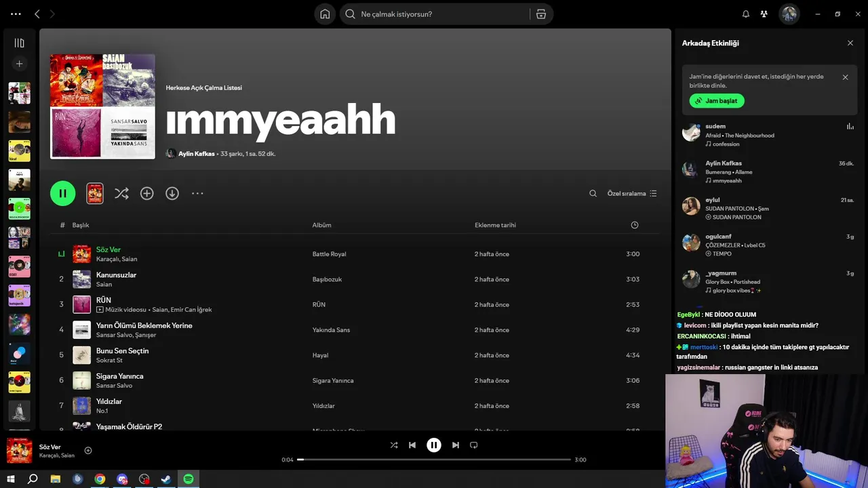This screenshot has height=488, width=868.
Task: Toggle shuffle in the playlist header
Action: click(x=121, y=193)
